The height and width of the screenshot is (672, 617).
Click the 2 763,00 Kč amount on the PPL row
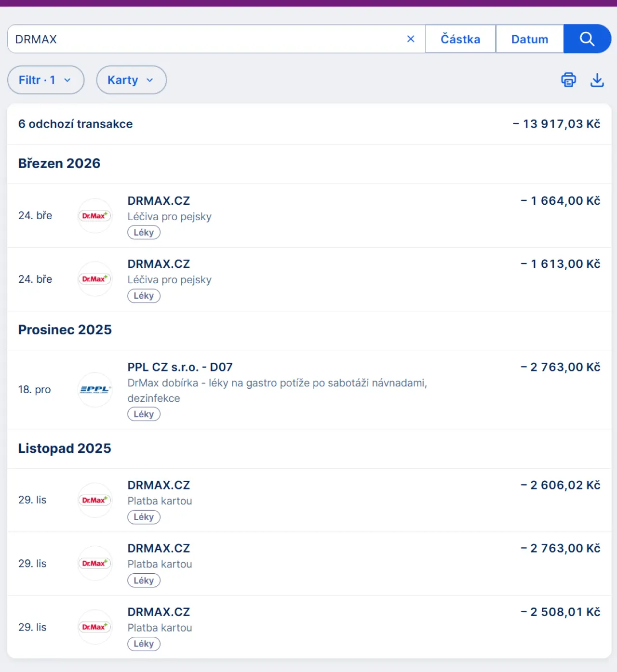561,367
